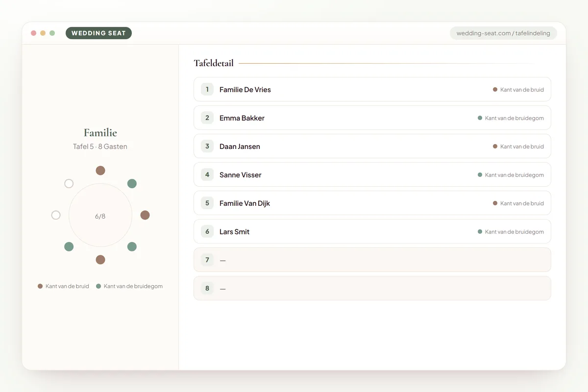Click the Kant van de bruid legend label
The image size is (588, 392).
click(x=67, y=286)
